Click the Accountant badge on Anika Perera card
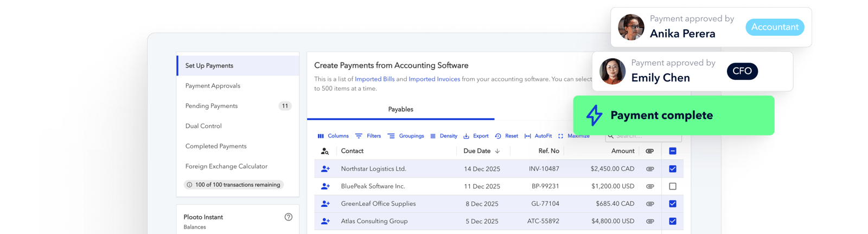This screenshot has width=868, height=234. [x=775, y=27]
